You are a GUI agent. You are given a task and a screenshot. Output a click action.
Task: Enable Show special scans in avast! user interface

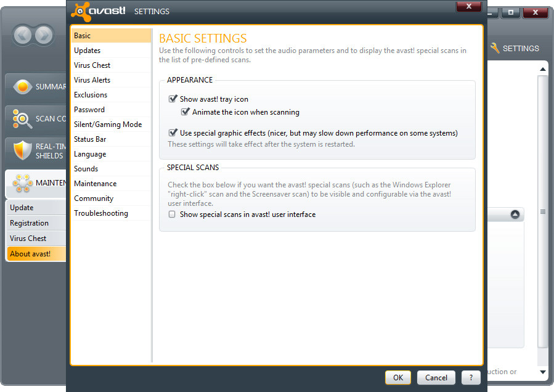pos(172,214)
